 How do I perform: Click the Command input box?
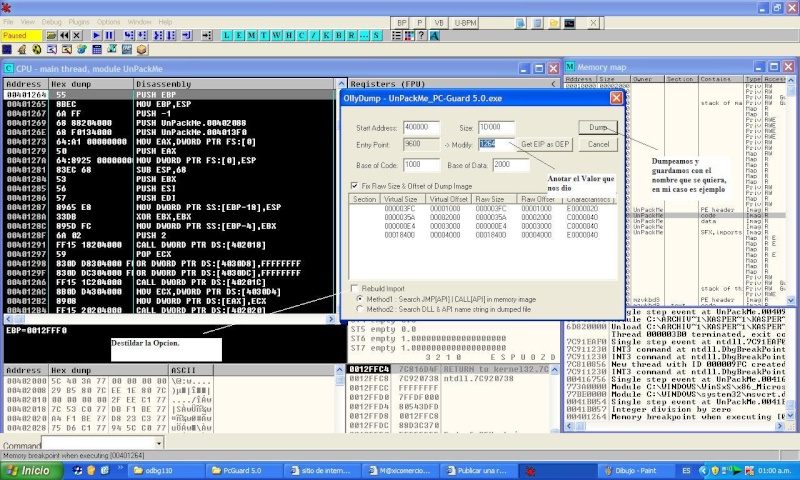click(x=98, y=443)
